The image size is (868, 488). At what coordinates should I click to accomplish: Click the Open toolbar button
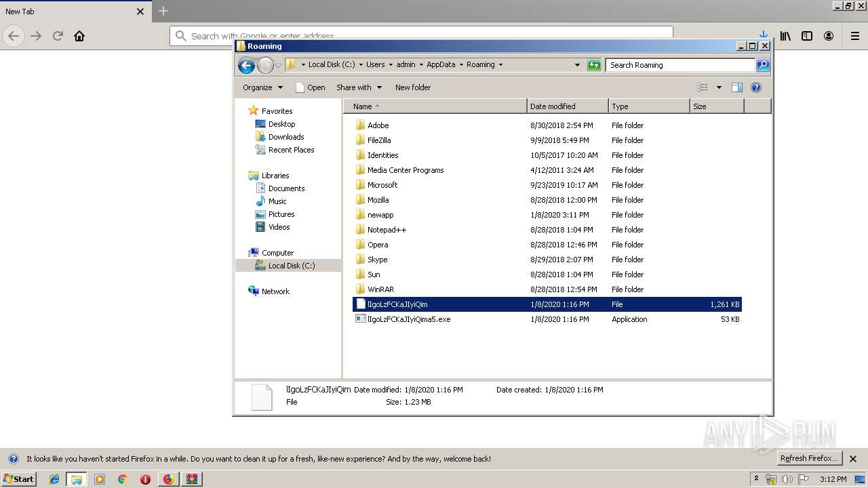[x=311, y=87]
